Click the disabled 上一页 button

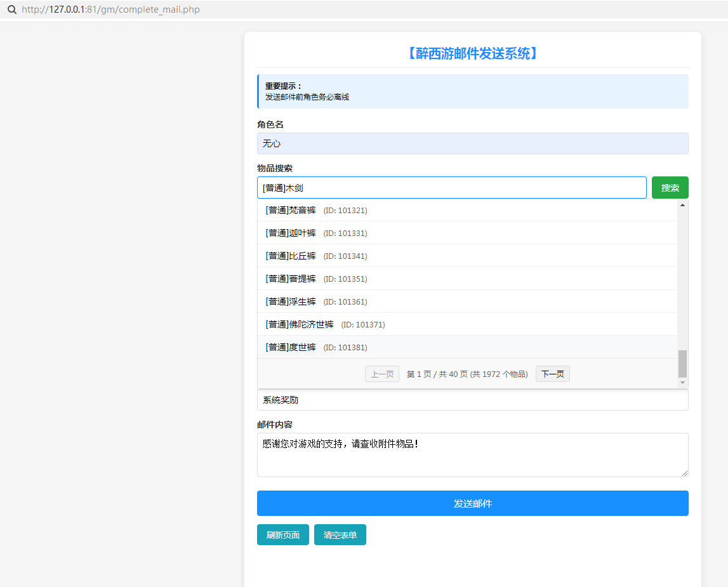click(382, 374)
